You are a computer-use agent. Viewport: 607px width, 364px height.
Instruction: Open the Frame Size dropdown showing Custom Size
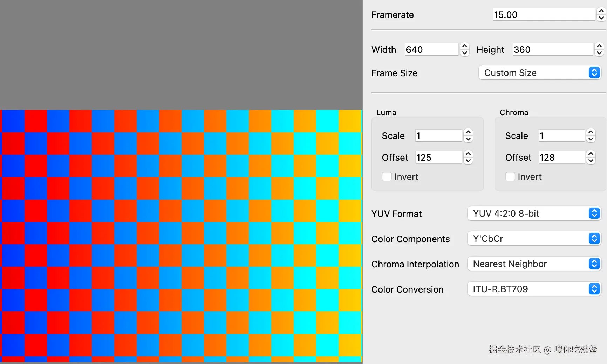click(x=540, y=73)
